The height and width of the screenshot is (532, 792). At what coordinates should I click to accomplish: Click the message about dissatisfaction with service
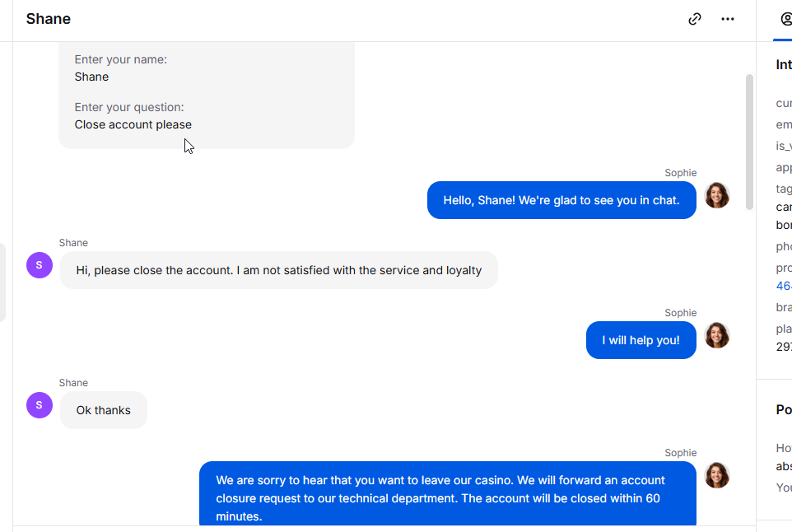pyautogui.click(x=279, y=270)
